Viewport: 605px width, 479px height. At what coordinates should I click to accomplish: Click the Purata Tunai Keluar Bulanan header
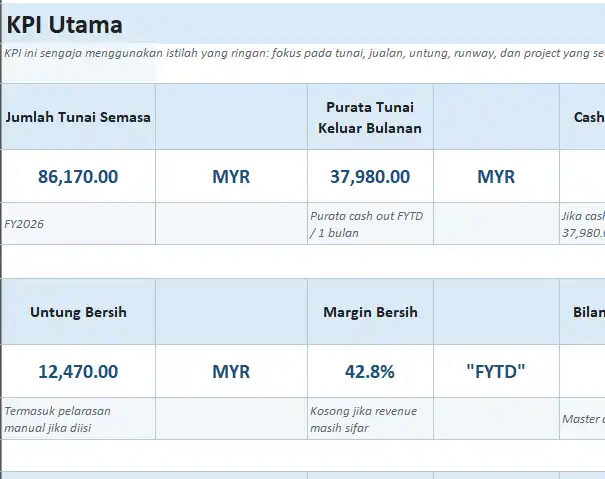370,117
